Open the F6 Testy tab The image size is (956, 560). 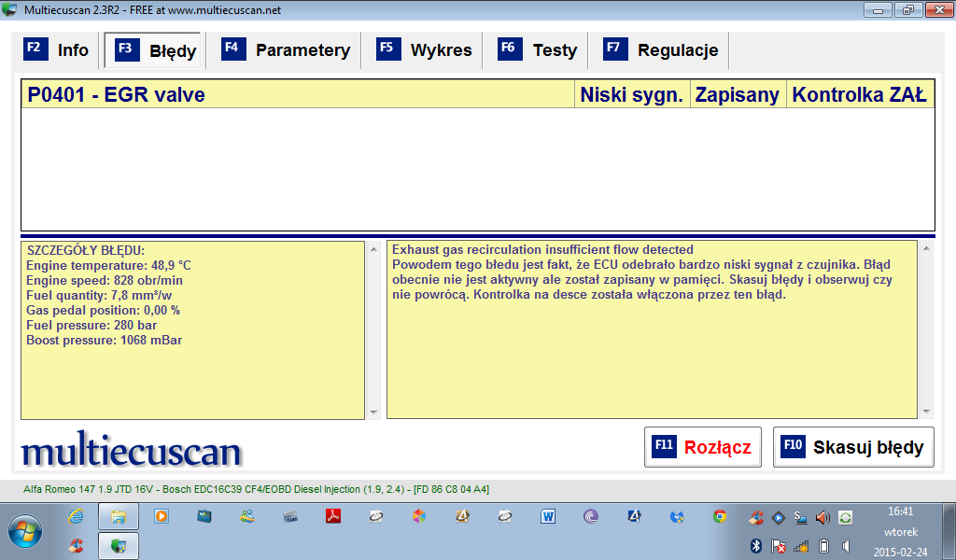click(x=537, y=50)
